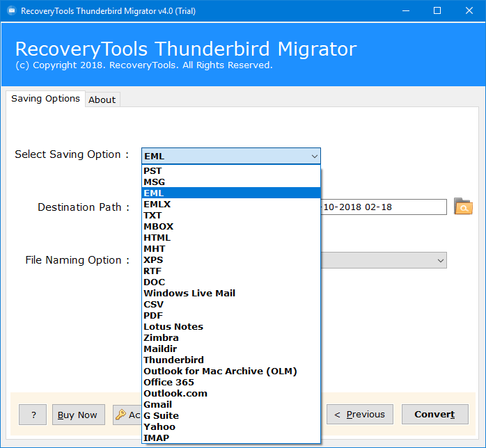486x448 pixels.
Task: Select Zimbra option
Action: 231,338
